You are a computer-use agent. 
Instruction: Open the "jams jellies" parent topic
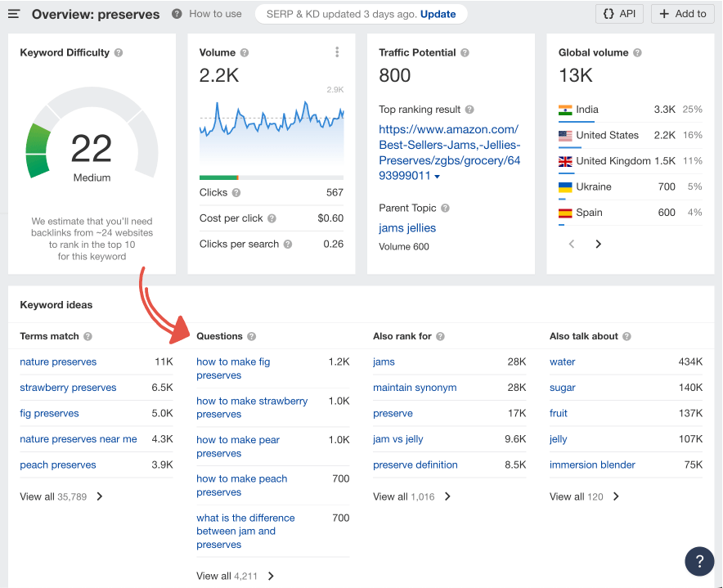pos(407,228)
